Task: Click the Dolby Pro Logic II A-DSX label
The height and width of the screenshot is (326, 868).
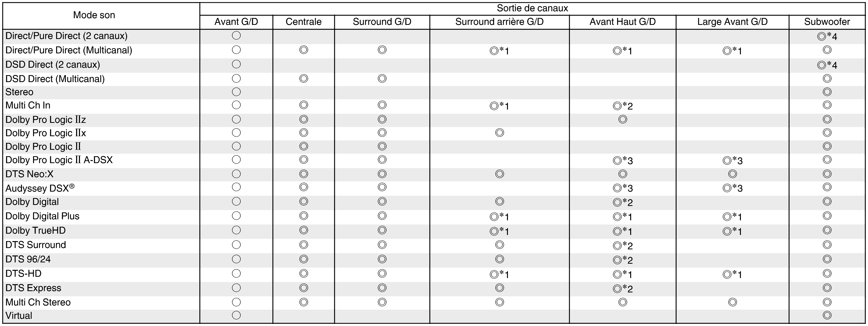Action: pyautogui.click(x=59, y=160)
